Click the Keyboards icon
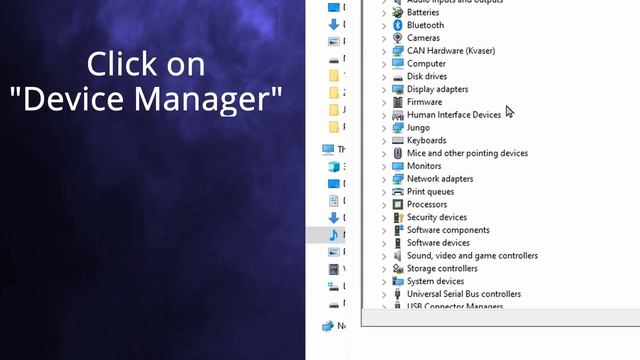Viewport: 640px width, 360px height. click(398, 140)
